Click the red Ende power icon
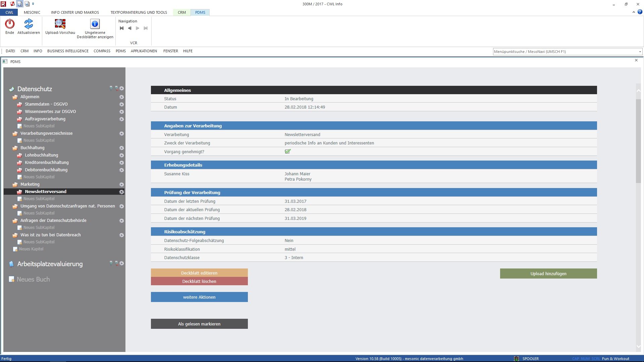Viewport: 644px width, 362px height. [10, 24]
